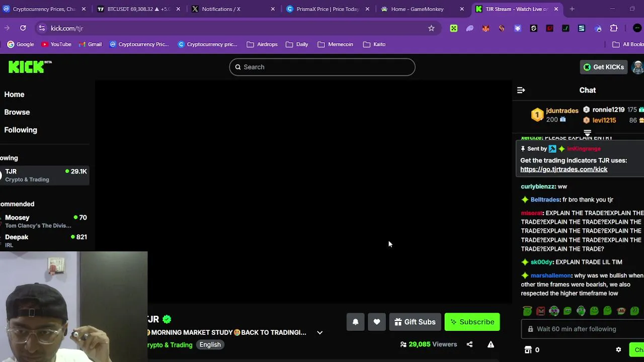Viewport: 644px width, 362px height.
Task: Open Following in Kick sidebar
Action: click(21, 130)
